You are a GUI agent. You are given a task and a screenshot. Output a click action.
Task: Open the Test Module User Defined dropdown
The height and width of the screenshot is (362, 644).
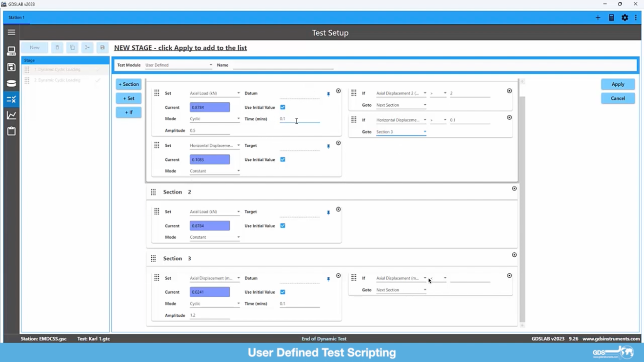(x=179, y=65)
